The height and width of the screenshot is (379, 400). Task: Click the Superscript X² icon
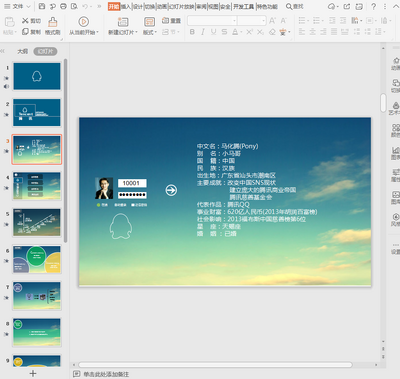[x=250, y=32]
